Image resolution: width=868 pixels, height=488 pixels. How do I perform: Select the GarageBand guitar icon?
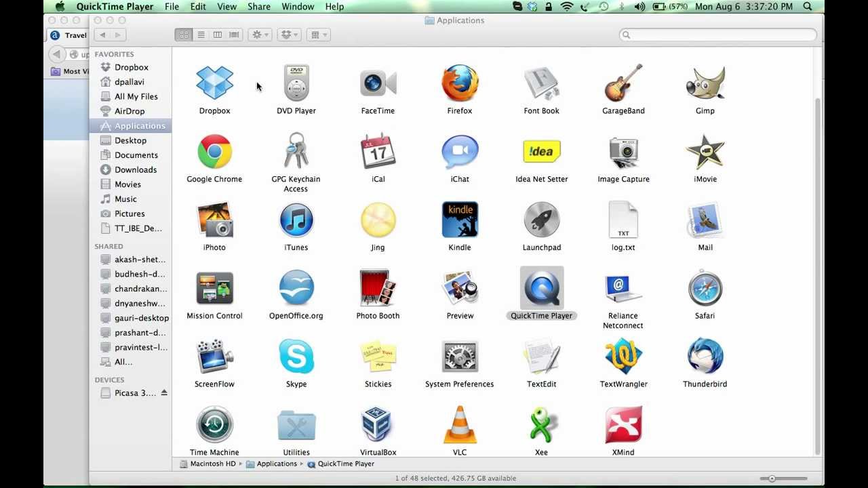623,83
